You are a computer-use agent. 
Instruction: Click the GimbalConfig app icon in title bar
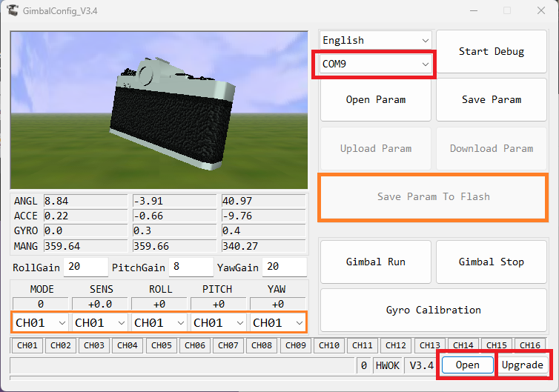(x=13, y=10)
